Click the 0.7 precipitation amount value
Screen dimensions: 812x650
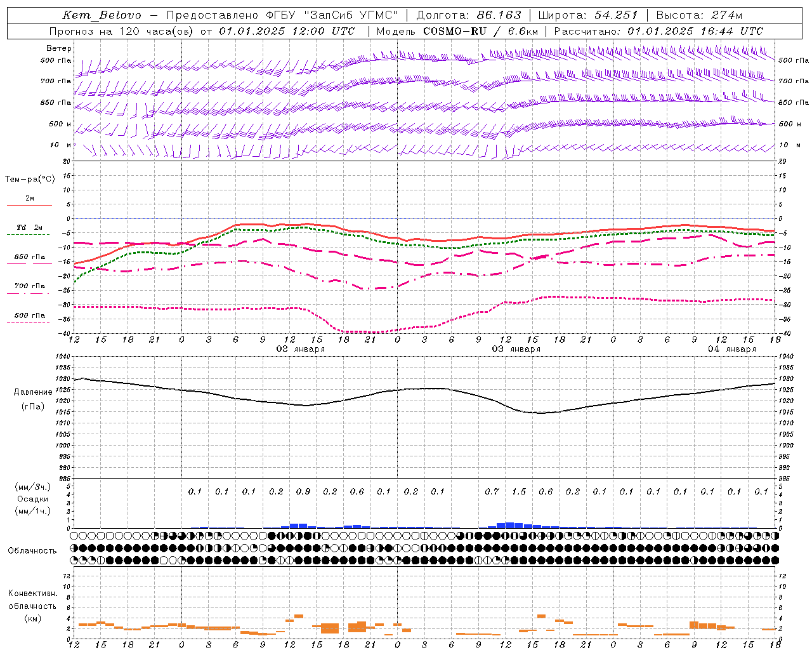coord(492,491)
